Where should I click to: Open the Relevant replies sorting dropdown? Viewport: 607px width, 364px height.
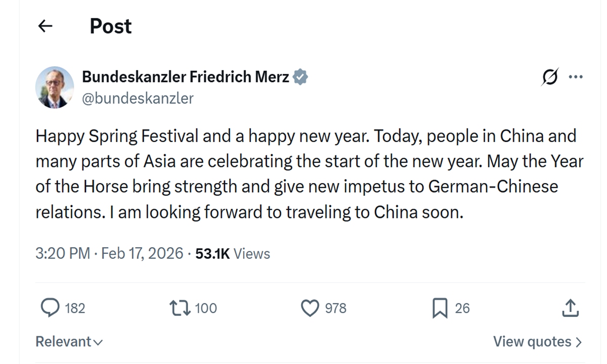pyautogui.click(x=68, y=341)
